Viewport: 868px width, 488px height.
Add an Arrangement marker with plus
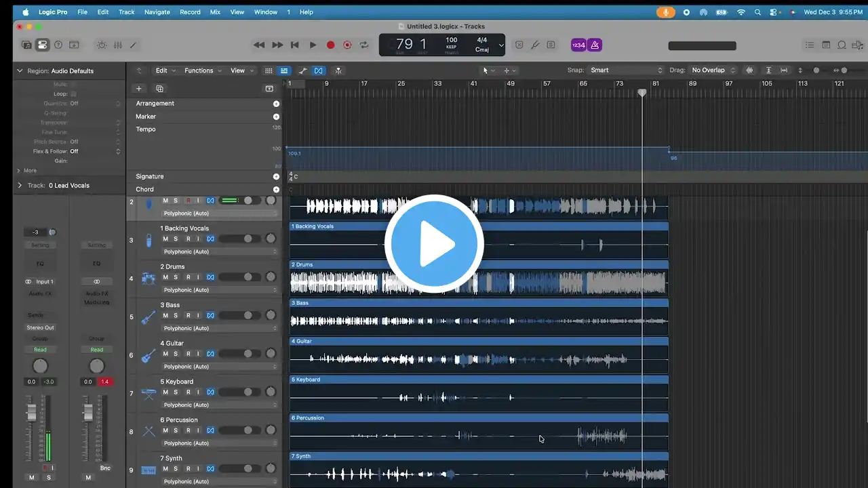[276, 104]
